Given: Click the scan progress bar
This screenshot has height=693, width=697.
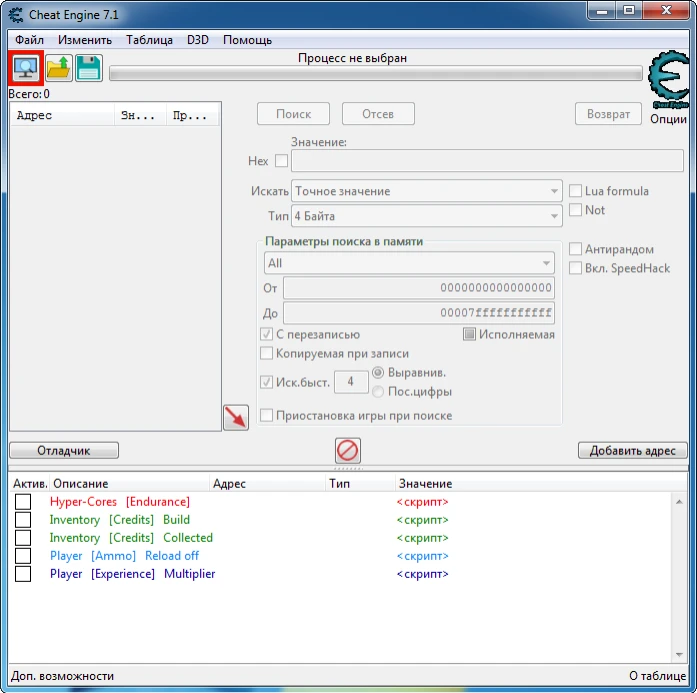Looking at the screenshot, I should 376,73.
